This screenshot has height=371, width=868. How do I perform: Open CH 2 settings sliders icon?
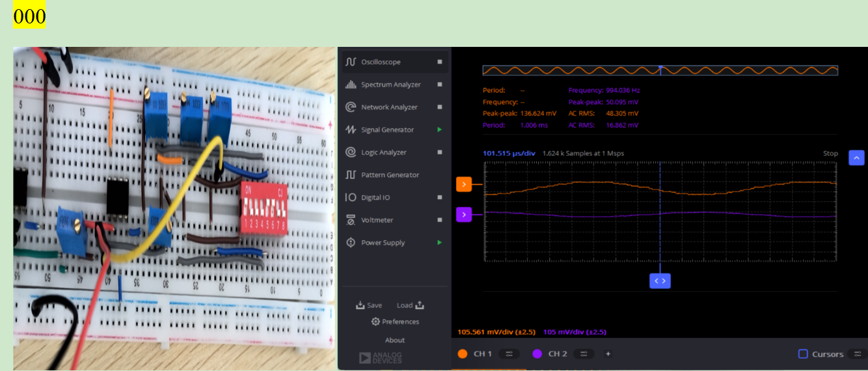(584, 354)
